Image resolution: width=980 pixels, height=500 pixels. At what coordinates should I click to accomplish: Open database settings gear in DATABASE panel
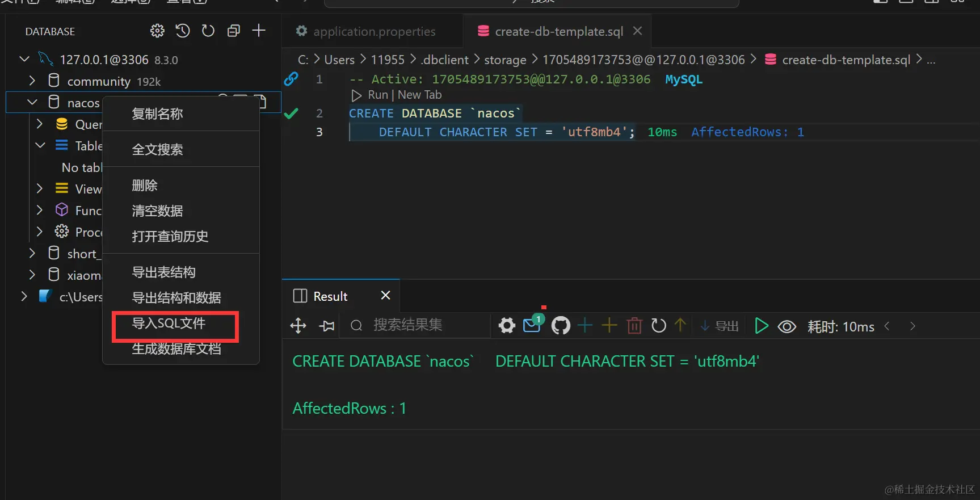pyautogui.click(x=157, y=31)
